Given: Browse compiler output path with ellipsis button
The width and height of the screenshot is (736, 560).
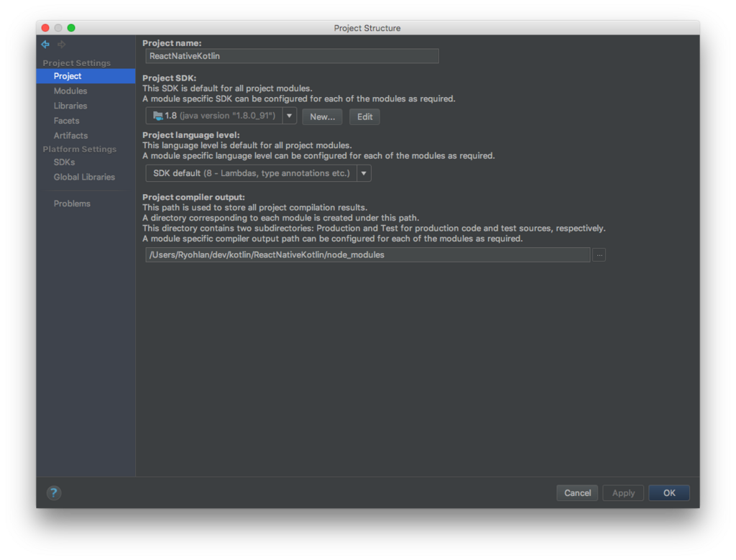Looking at the screenshot, I should pos(599,255).
